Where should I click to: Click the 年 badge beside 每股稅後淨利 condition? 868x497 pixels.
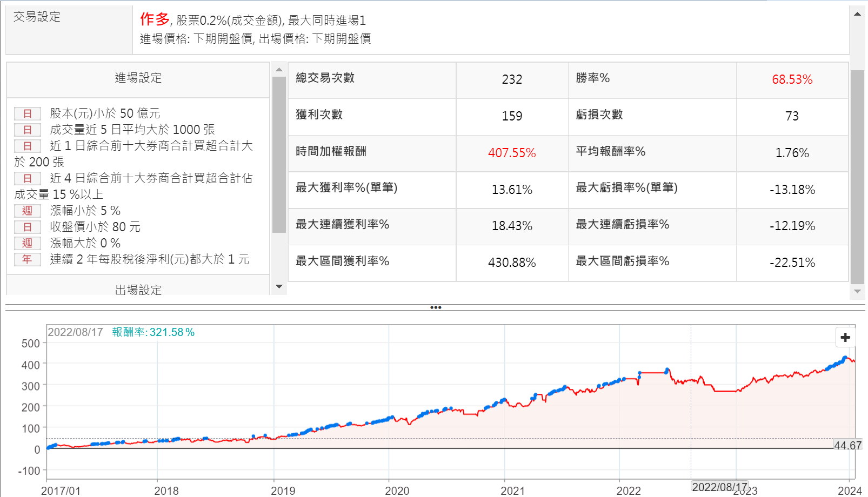pos(27,259)
